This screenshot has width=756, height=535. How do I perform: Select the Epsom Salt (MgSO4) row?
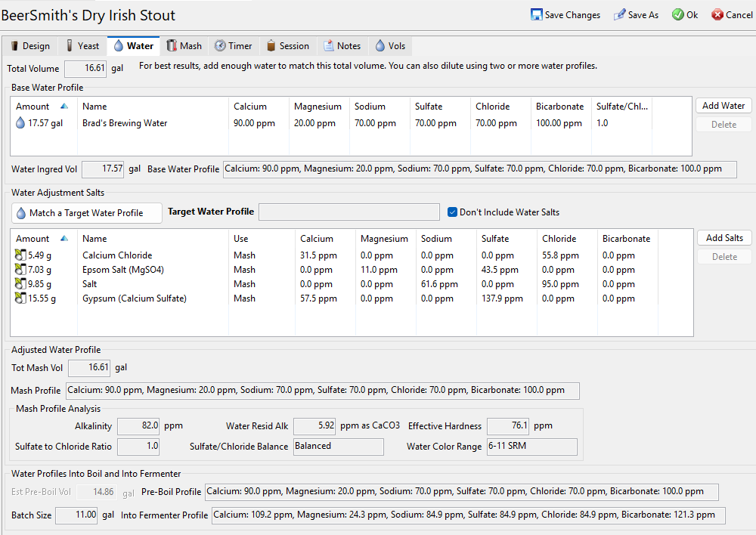352,270
